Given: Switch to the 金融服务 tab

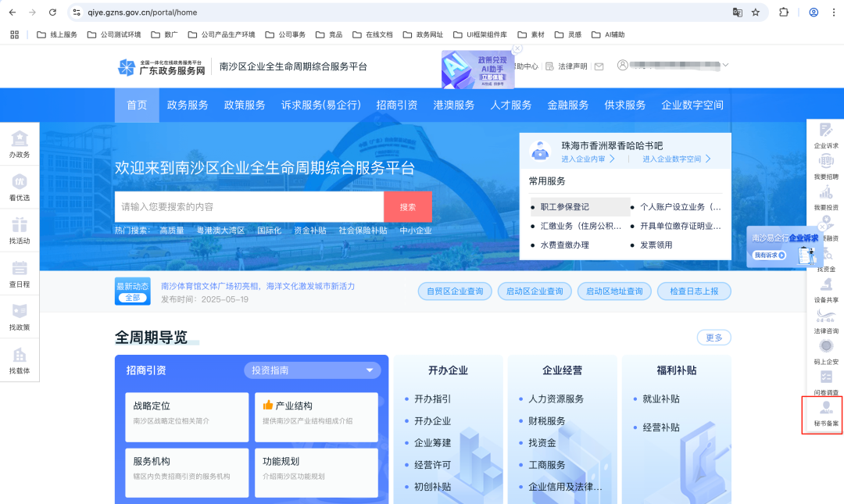Looking at the screenshot, I should pos(567,105).
